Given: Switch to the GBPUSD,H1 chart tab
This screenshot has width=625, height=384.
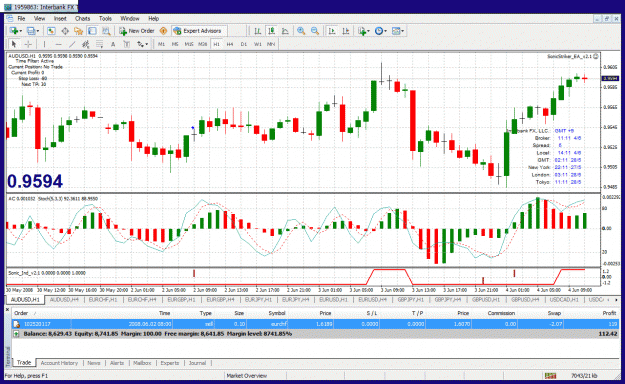Looking at the screenshot, I should click(486, 299).
